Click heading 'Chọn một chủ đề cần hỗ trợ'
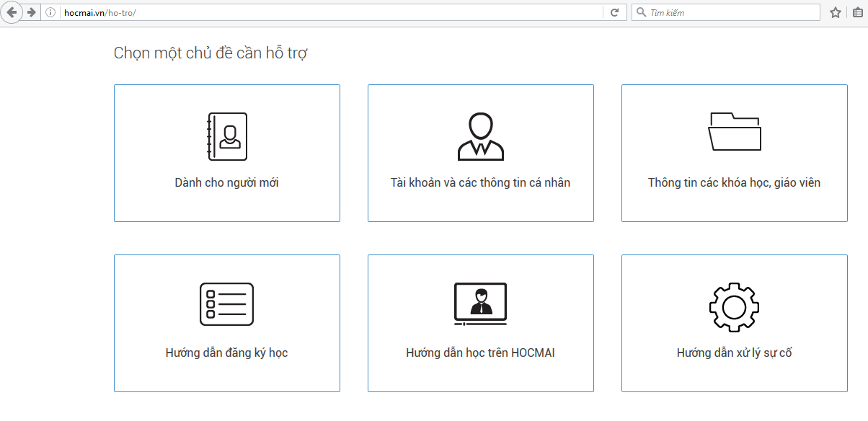Image resolution: width=868 pixels, height=421 pixels. 211,53
